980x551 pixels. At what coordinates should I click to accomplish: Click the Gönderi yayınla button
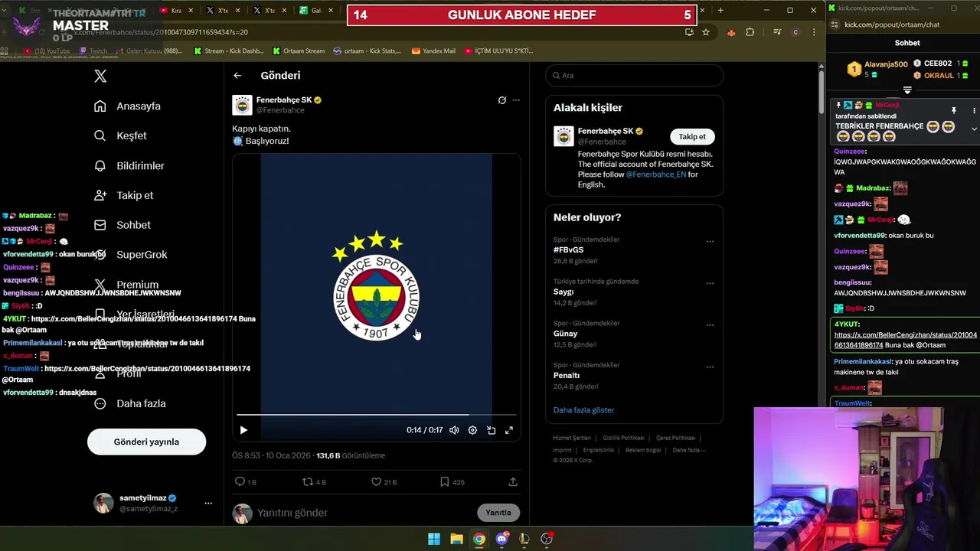click(x=146, y=442)
